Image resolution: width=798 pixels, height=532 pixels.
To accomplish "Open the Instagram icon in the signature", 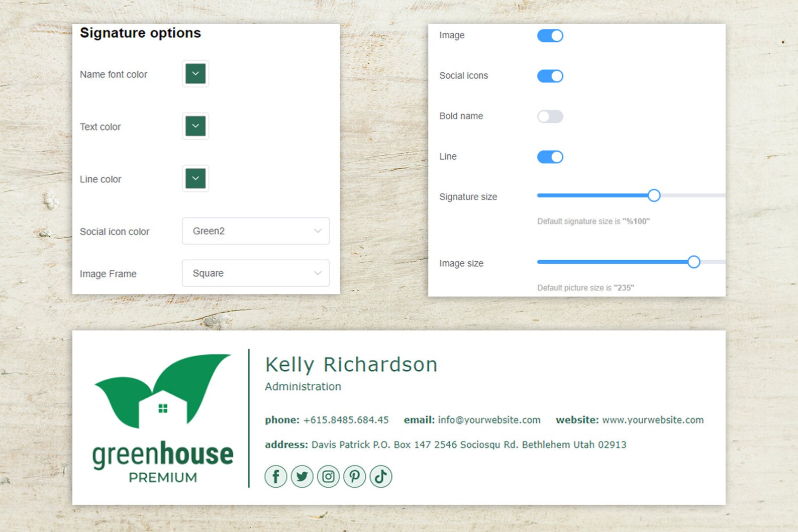I will pos(328,476).
